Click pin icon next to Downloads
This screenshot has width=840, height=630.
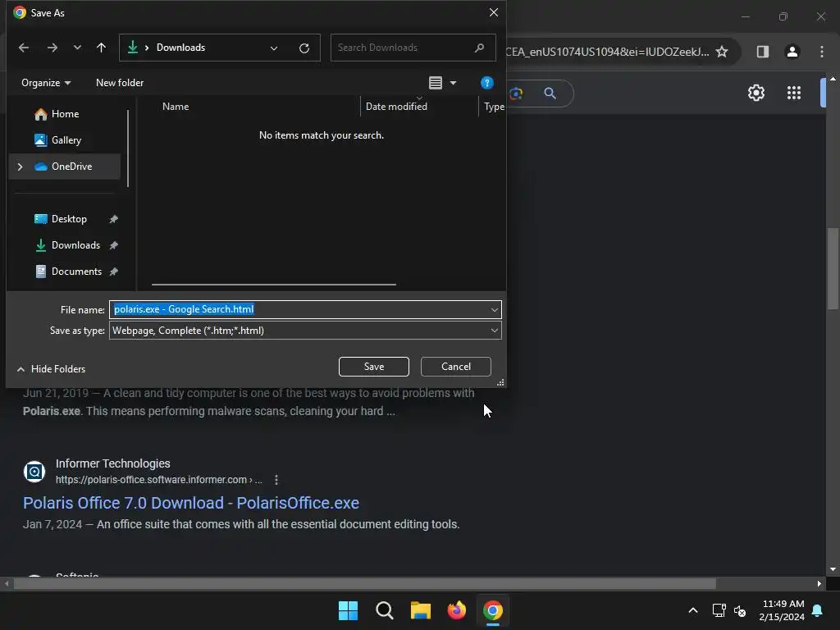[113, 245]
